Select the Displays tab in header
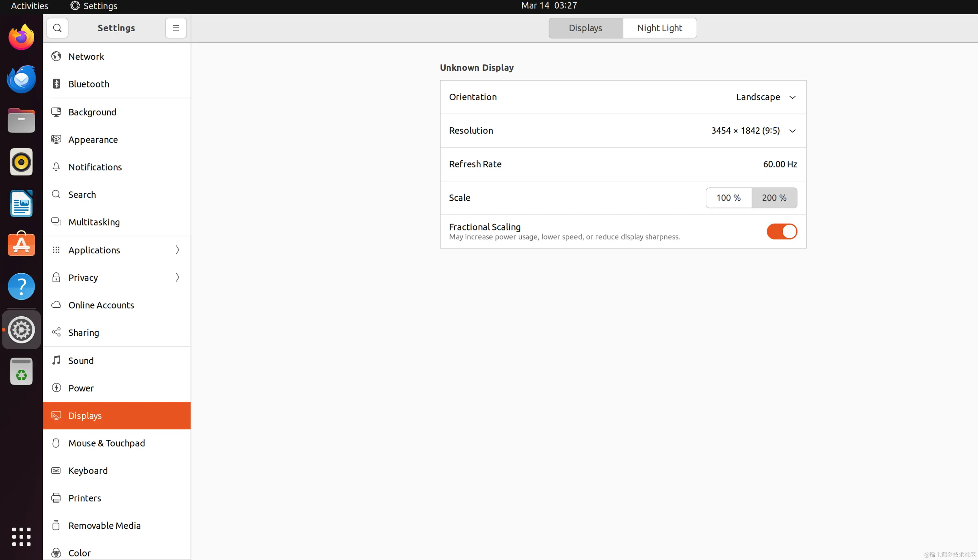 tap(585, 28)
